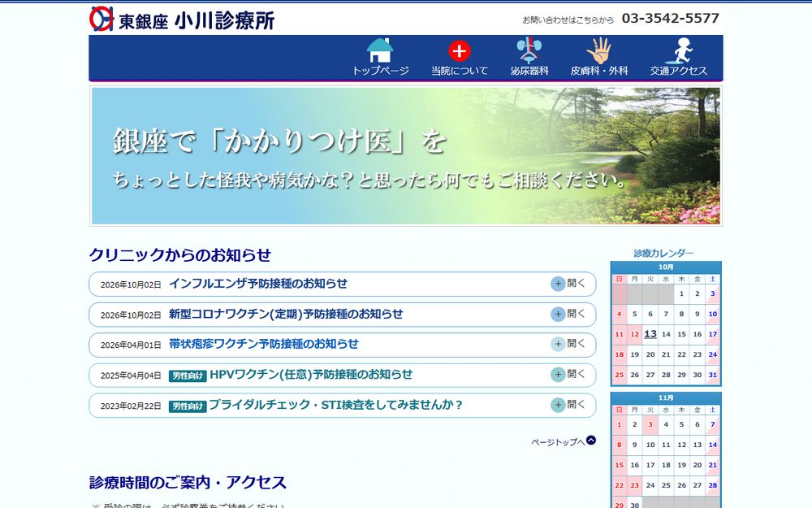Click the hand icon for 皮膚科・外科
Viewport: 812px width, 508px height.
coord(599,50)
